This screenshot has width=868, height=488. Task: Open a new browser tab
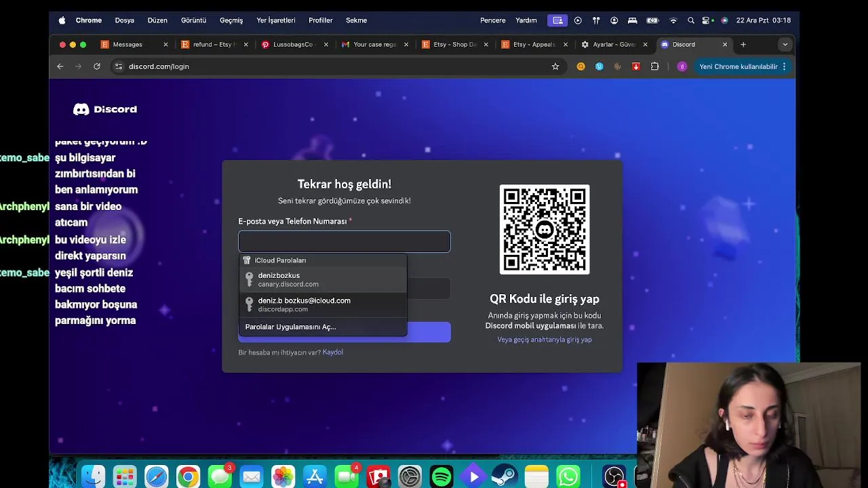[x=743, y=45]
